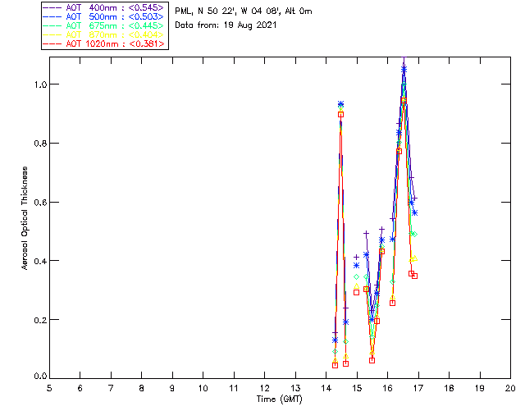
Task: Click the AOT 675nm legend entry
Action: click(x=103, y=25)
